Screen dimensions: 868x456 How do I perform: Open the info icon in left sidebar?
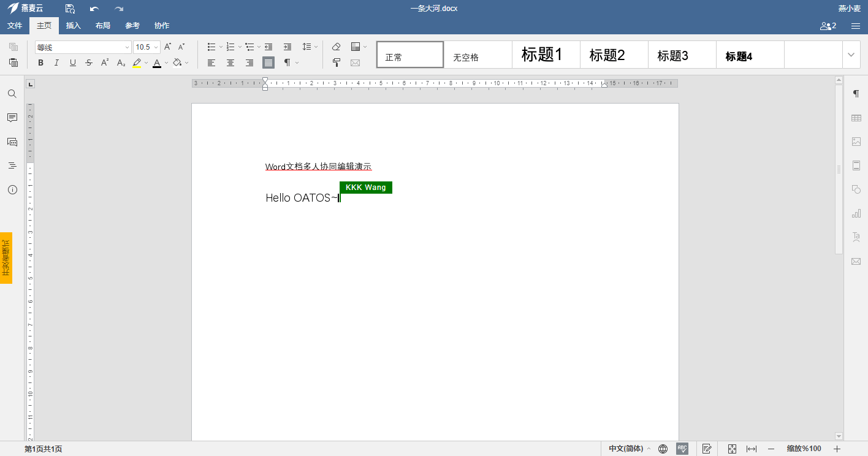(12, 189)
